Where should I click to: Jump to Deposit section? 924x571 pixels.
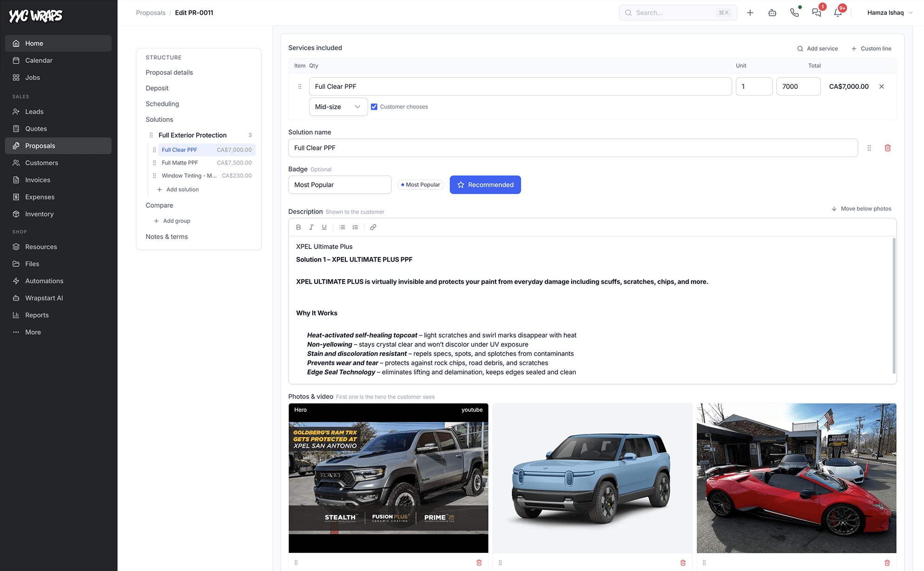157,88
